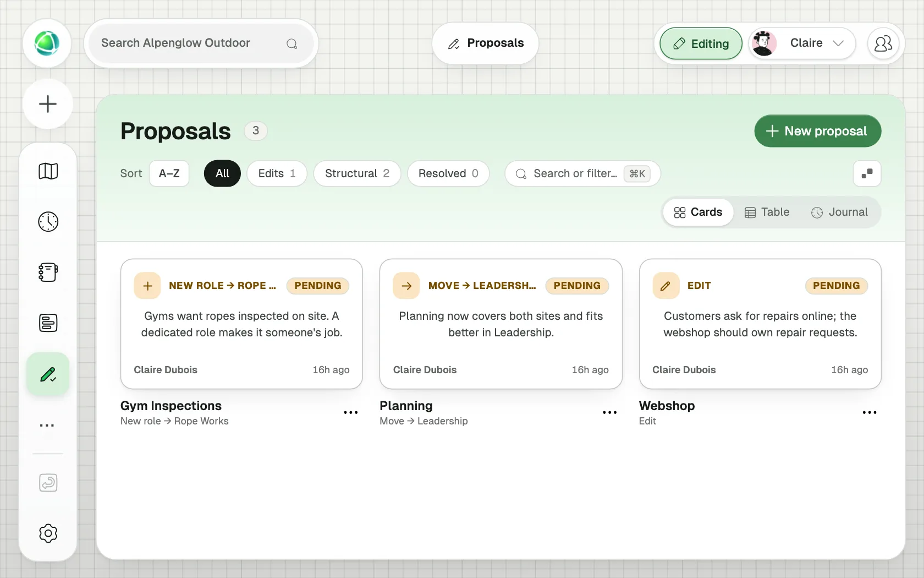
Task: Click the search magnifier in Alpenglow search
Action: [292, 43]
